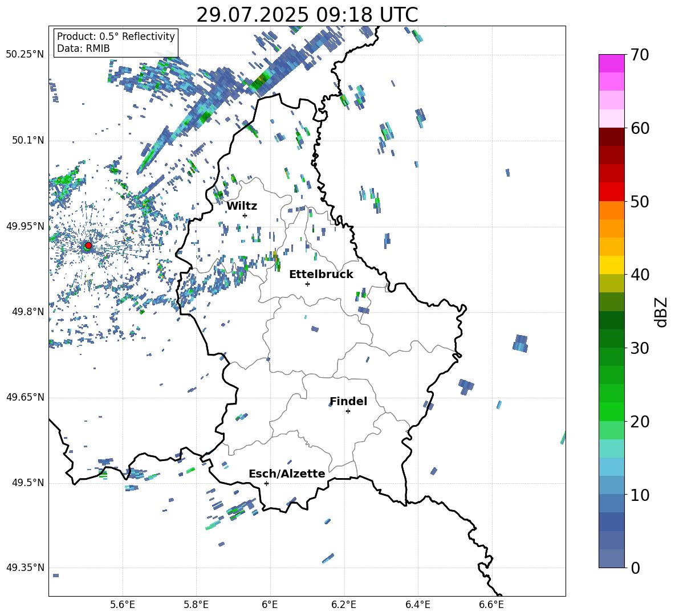This screenshot has height=616, width=675.
Task: Click the 49.65°N latitude label
Action: point(25,398)
